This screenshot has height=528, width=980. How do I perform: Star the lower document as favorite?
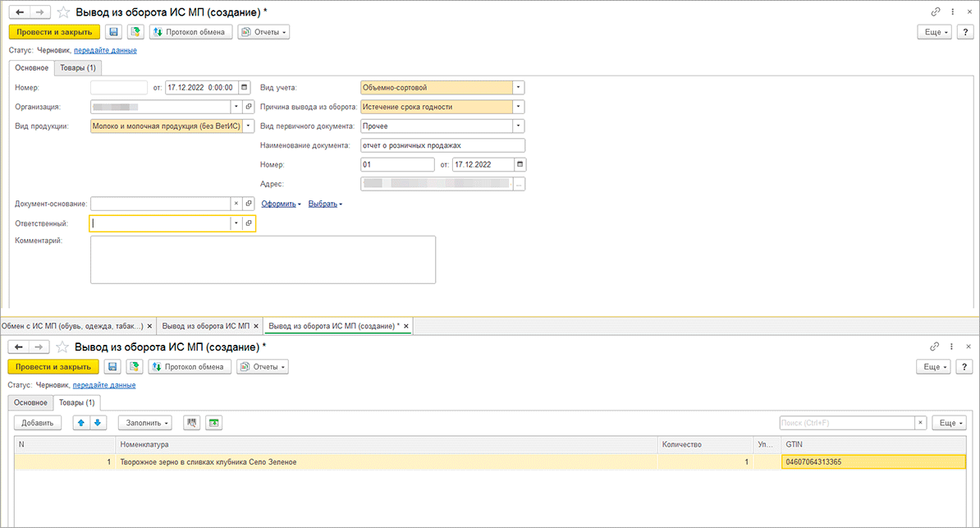pos(62,347)
